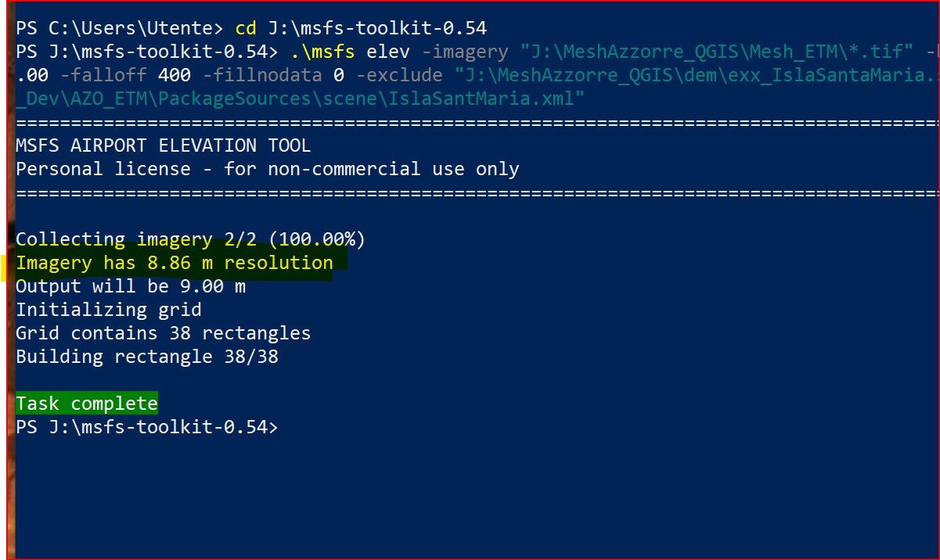Click the 'Personal license' notice text
The image size is (940, 560).
tap(268, 169)
